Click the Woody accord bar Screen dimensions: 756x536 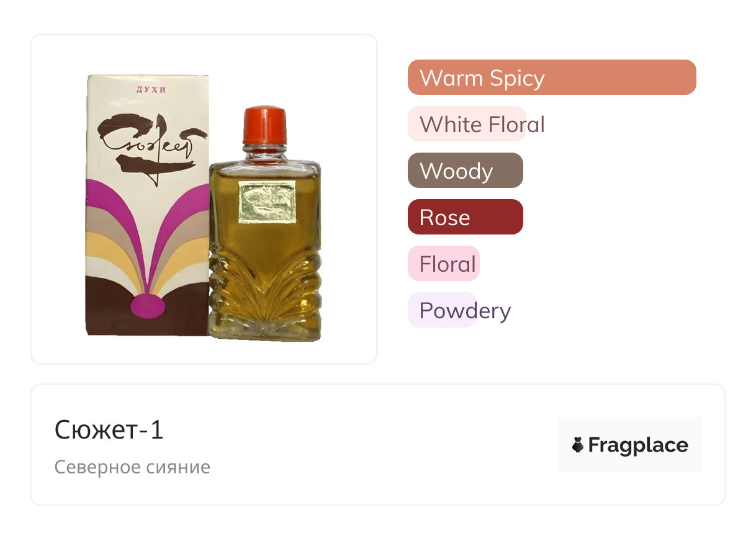[466, 171]
